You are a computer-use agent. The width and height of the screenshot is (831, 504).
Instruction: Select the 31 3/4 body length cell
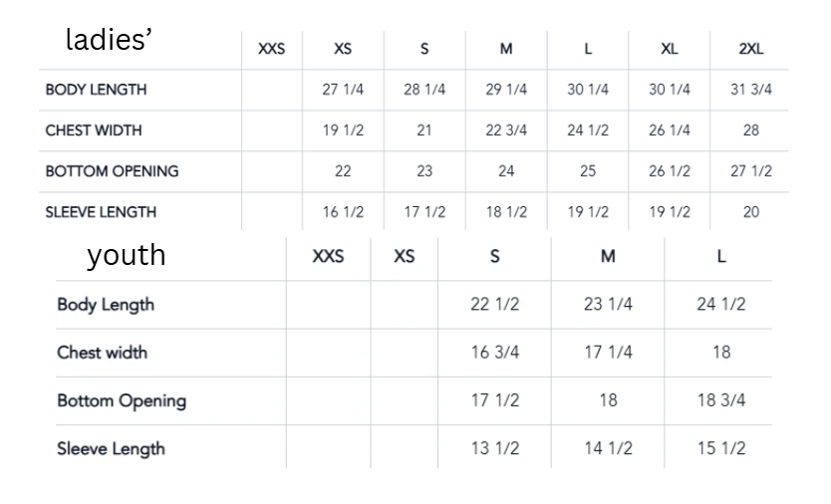point(751,90)
